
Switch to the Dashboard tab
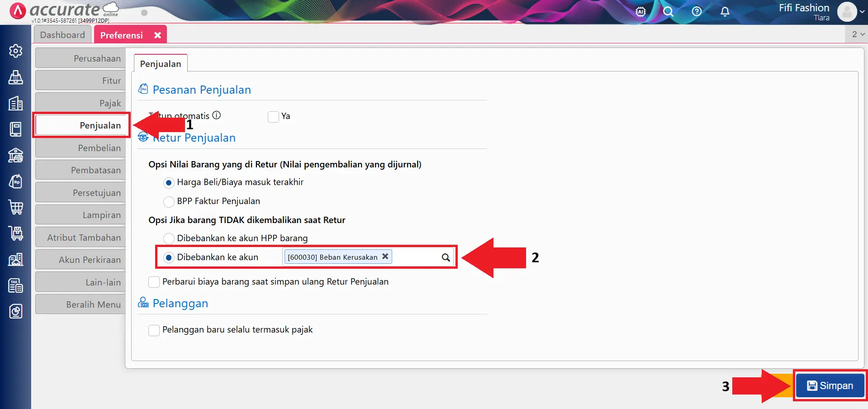(x=62, y=35)
